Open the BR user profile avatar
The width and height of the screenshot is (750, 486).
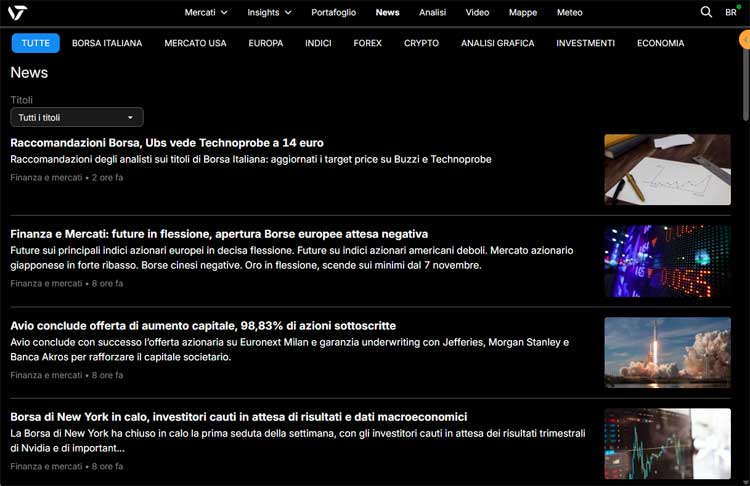pyautogui.click(x=731, y=12)
